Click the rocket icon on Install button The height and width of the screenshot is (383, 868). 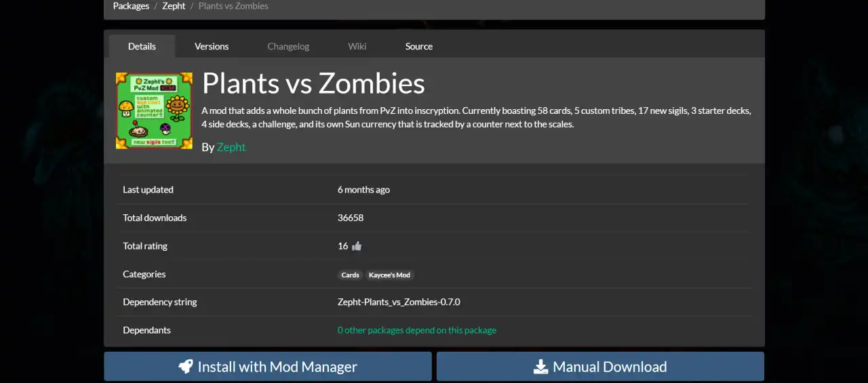(x=186, y=367)
